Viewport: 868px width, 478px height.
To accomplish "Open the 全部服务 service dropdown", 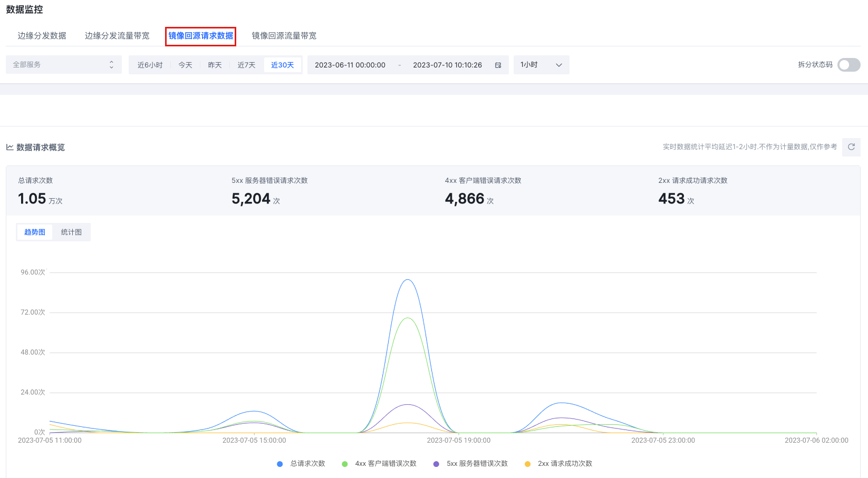I will [x=64, y=65].
